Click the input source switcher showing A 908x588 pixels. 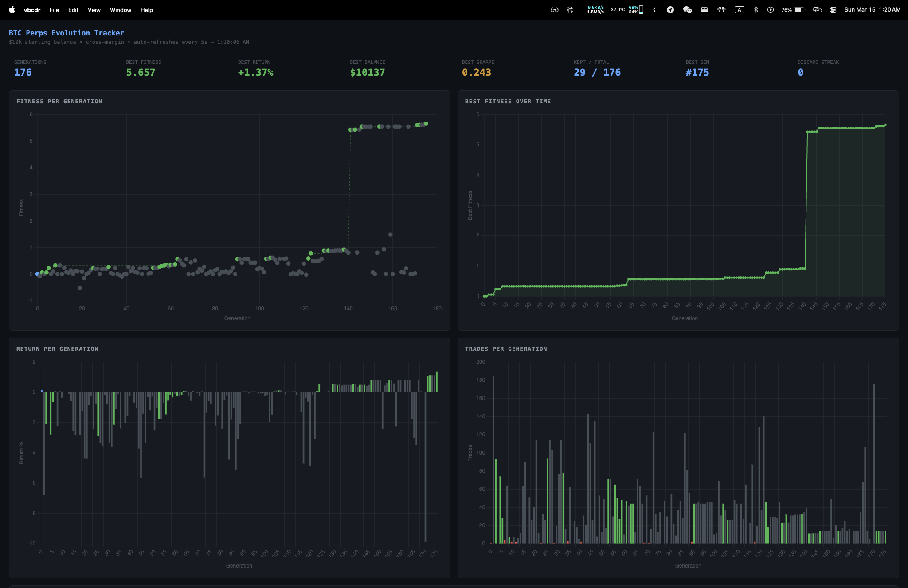pyautogui.click(x=739, y=9)
